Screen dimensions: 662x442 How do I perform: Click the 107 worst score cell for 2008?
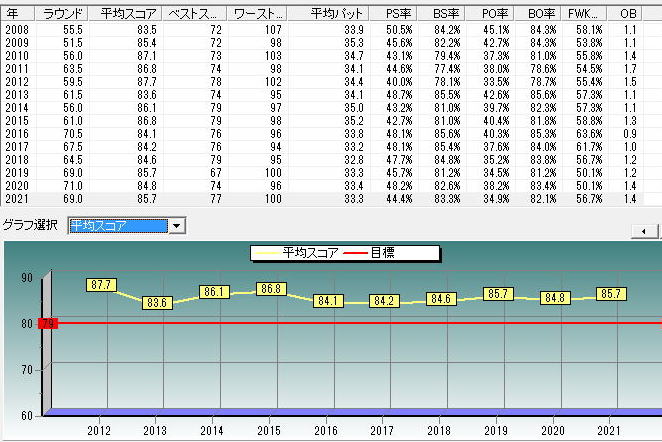click(273, 30)
